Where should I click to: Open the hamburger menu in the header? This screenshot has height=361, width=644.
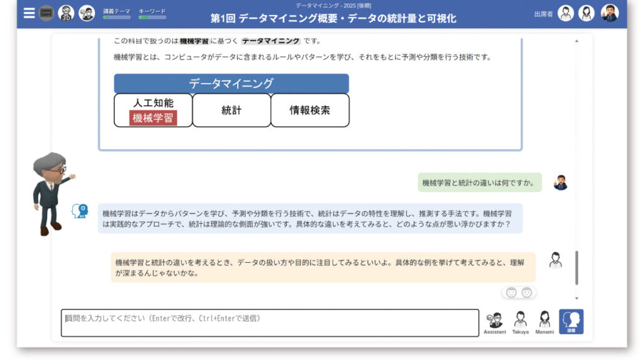tap(29, 13)
